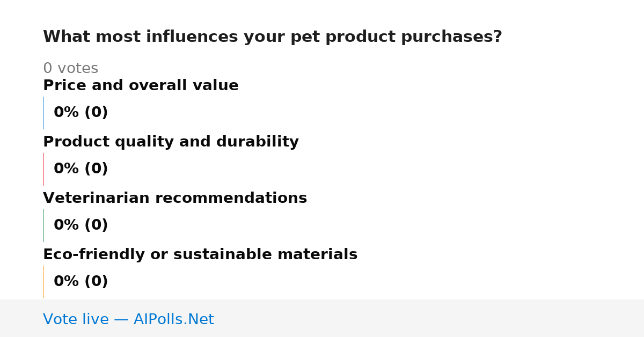Click the word 'recommendations' in third option
Image resolution: width=644 pixels, height=337 pixels.
point(231,199)
